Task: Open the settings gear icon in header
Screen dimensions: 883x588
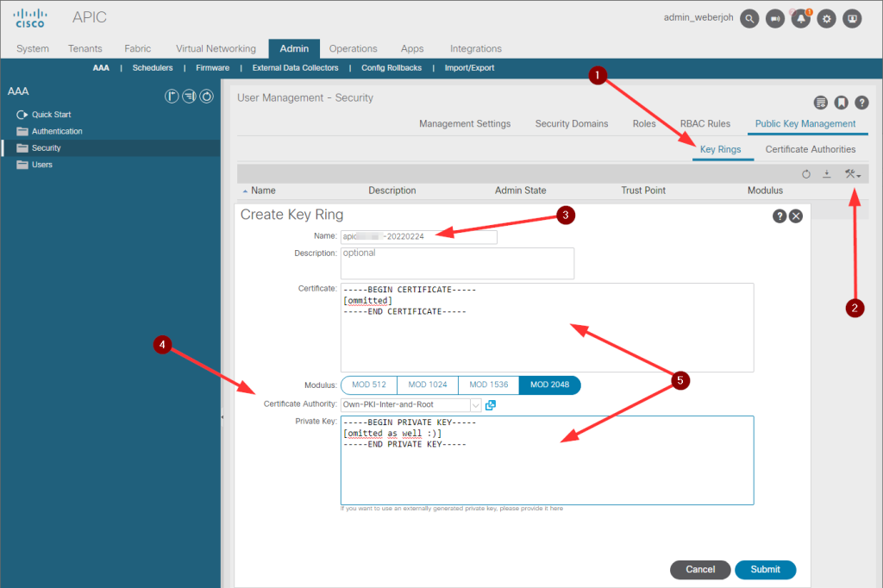Action: pyautogui.click(x=826, y=19)
